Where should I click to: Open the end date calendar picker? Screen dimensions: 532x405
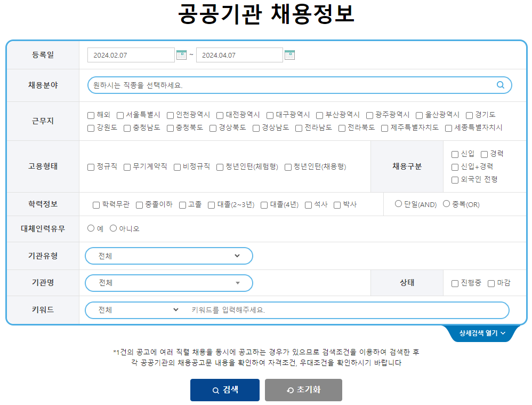289,54
